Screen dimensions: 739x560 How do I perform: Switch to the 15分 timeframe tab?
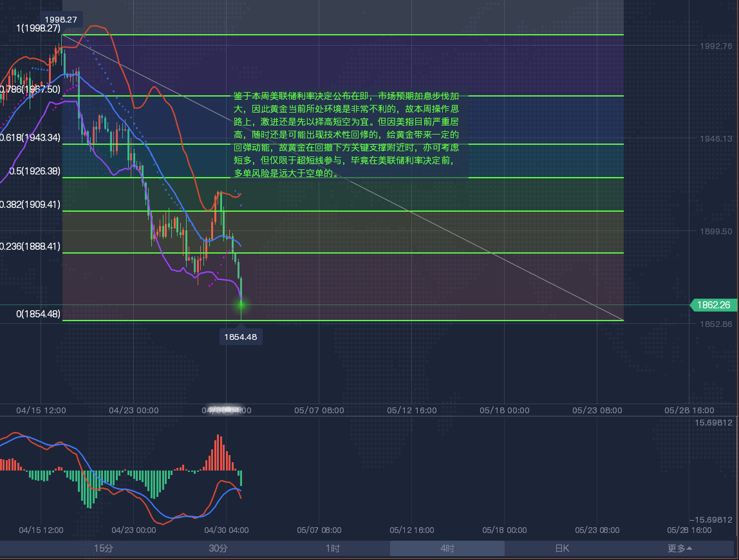[103, 548]
